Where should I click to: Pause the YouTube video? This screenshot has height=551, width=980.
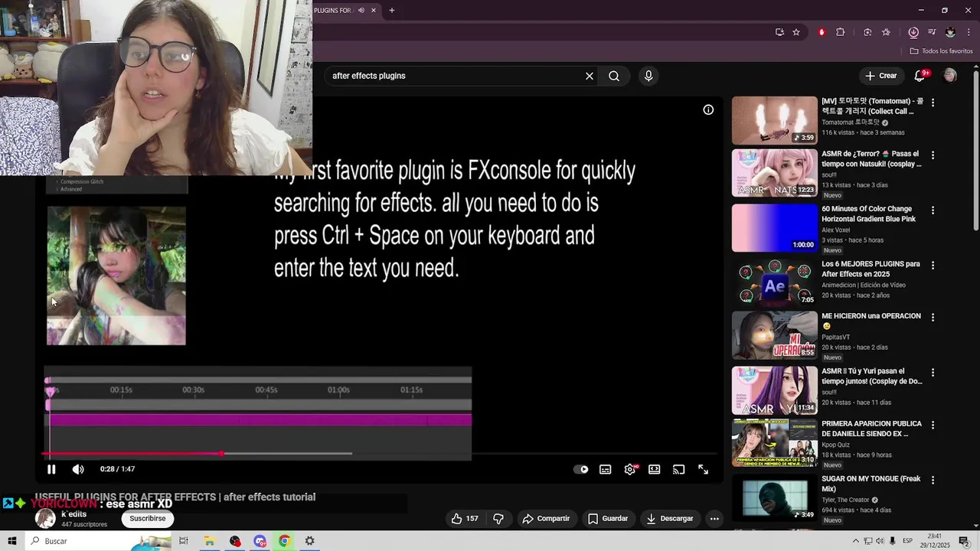pyautogui.click(x=51, y=469)
